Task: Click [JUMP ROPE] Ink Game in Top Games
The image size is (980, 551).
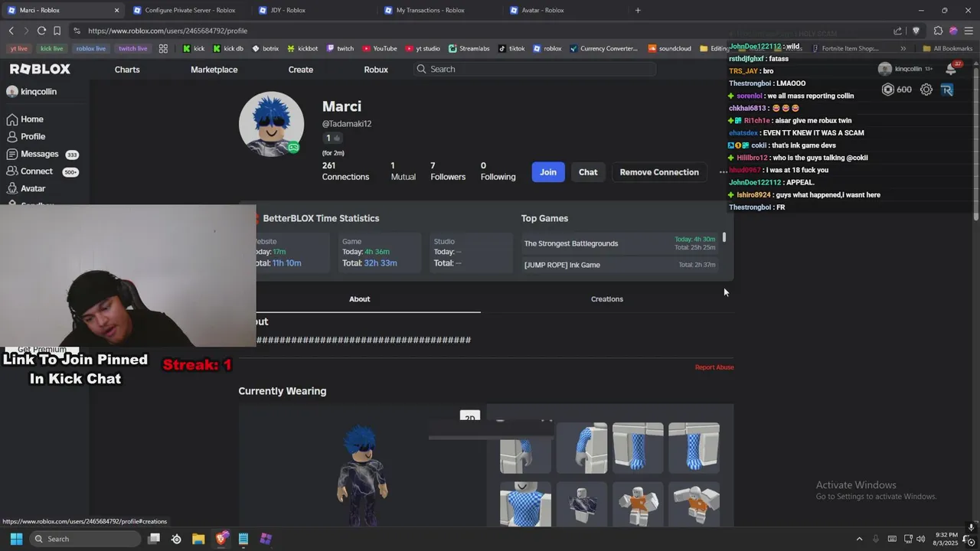Action: (x=562, y=265)
